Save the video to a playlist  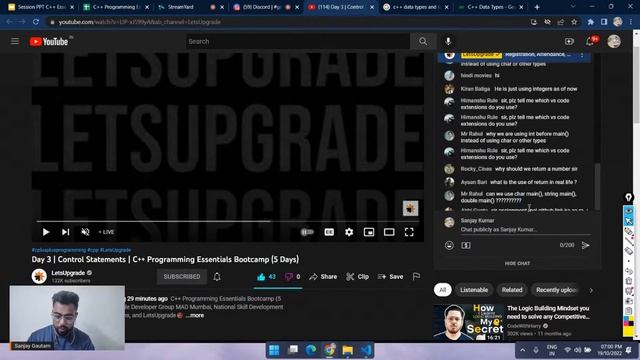(390, 277)
